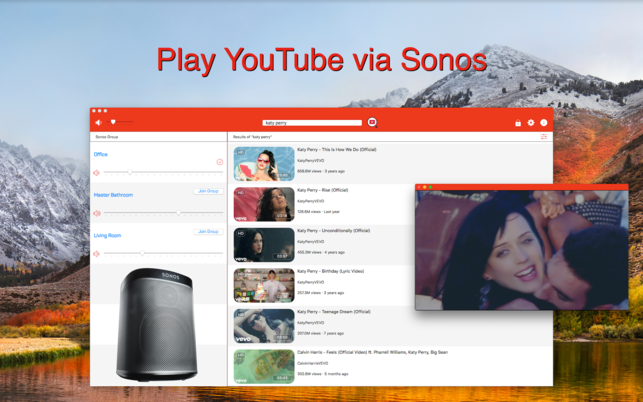643x402 pixels.
Task: Open settings via the gear icon
Action: 531,123
